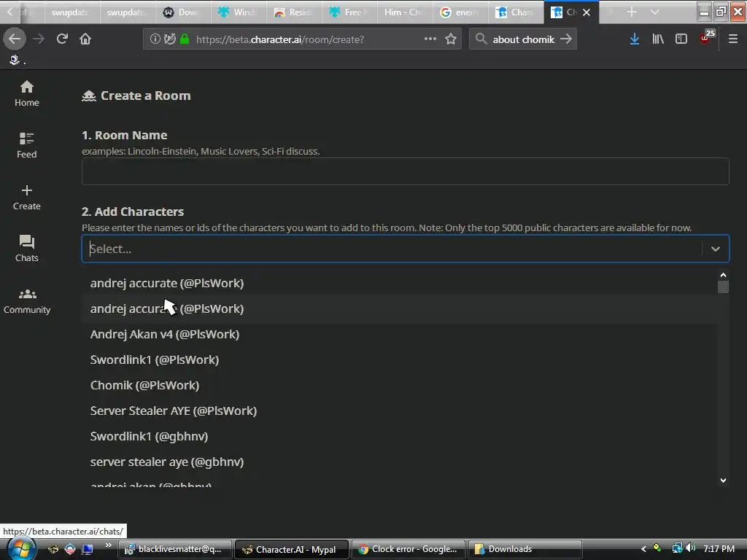Click the browser forward arrow

tap(39, 39)
